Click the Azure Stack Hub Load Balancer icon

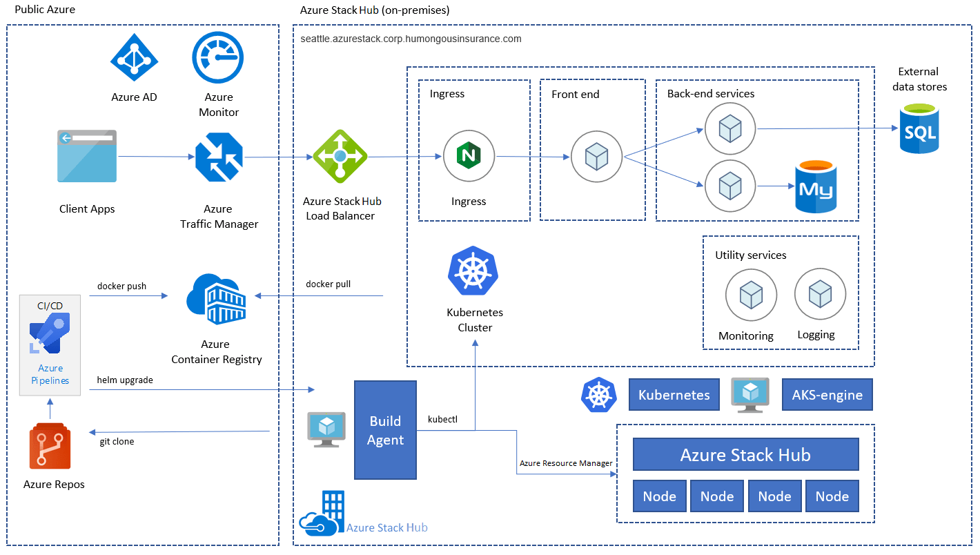coord(342,156)
